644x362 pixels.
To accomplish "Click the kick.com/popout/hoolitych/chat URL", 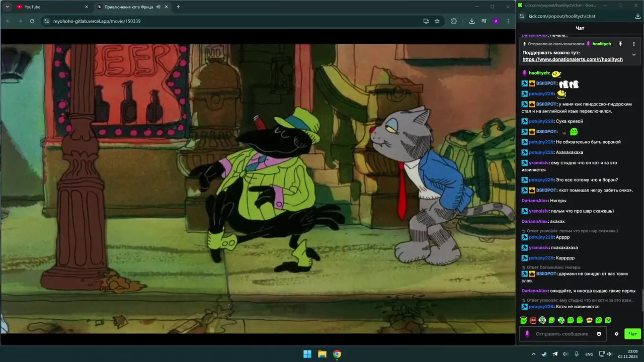I will [561, 16].
